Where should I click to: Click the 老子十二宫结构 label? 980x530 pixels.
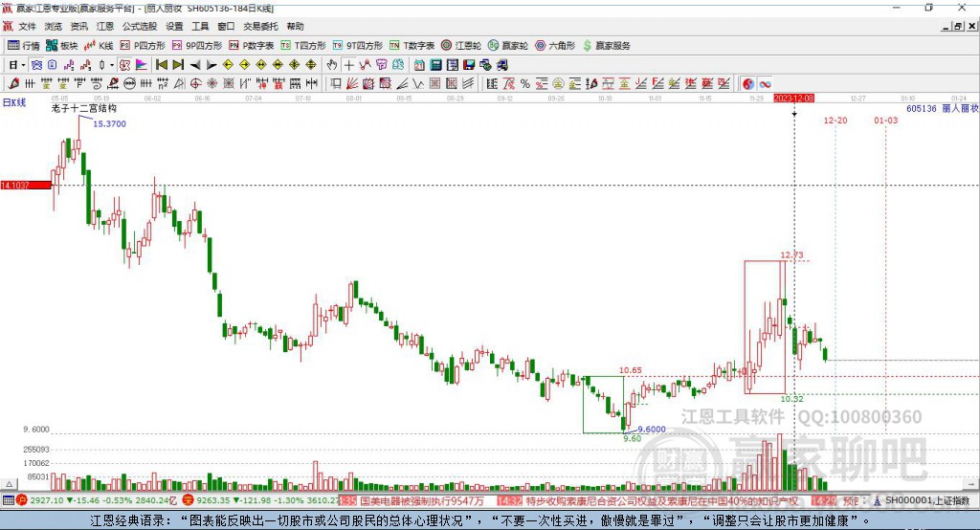click(x=84, y=108)
